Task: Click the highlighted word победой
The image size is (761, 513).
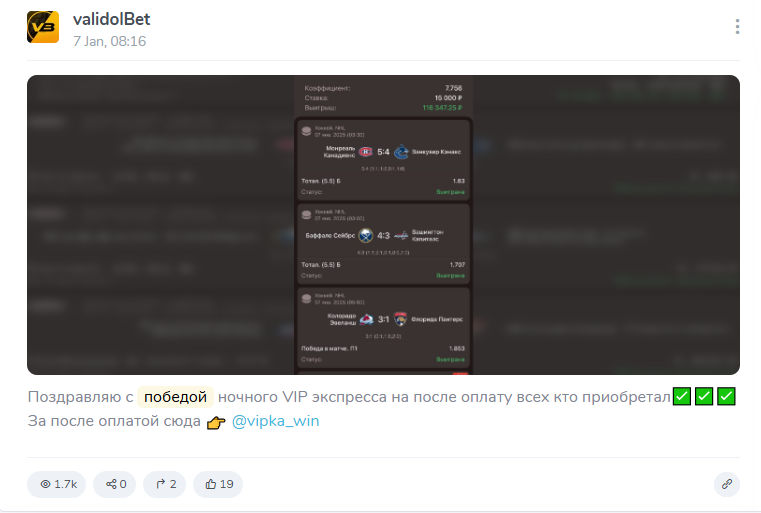Action: point(175,397)
